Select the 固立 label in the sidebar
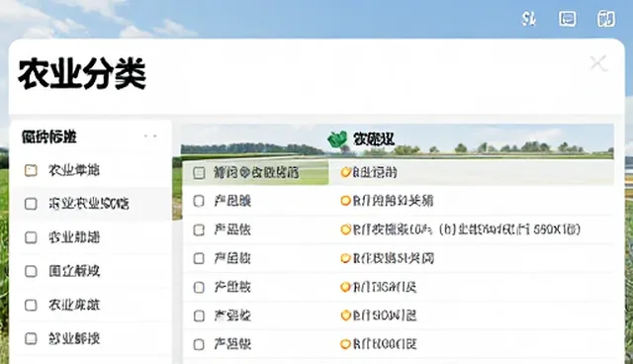This screenshot has height=364, width=633. click(74, 271)
